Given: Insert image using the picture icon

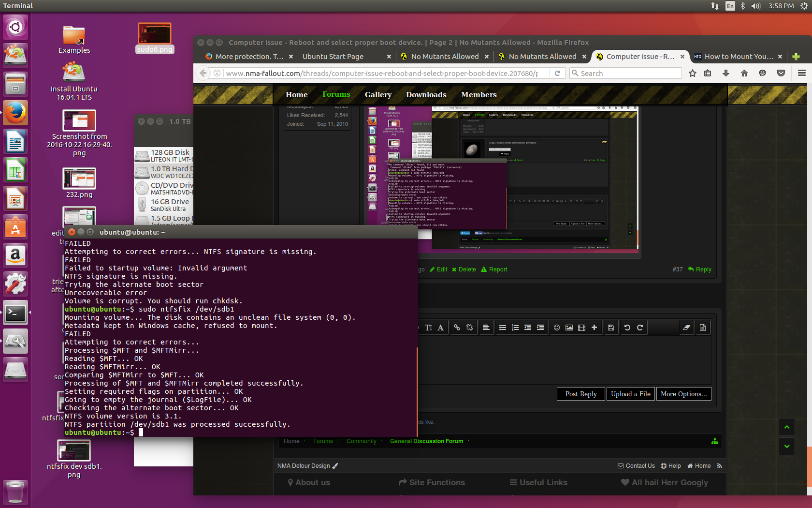Looking at the screenshot, I should (x=569, y=328).
